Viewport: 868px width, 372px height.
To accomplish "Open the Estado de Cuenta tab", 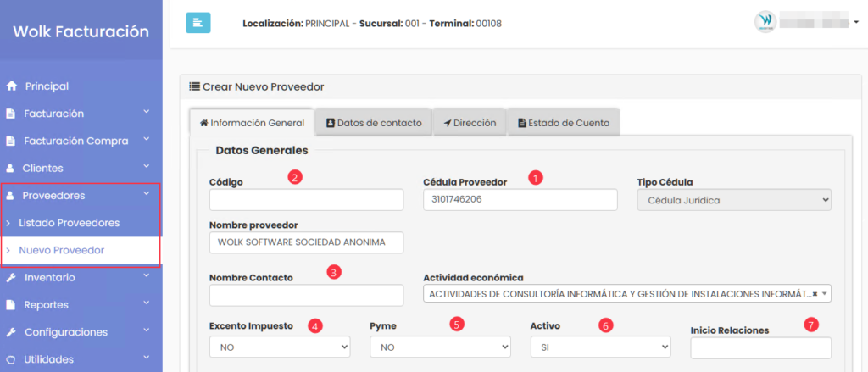I will point(563,123).
